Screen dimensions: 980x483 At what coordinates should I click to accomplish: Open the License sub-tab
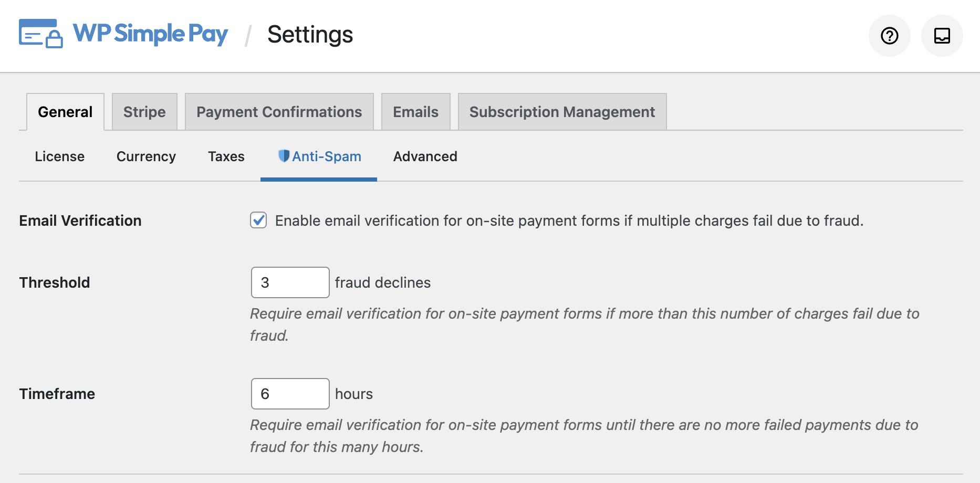[x=59, y=156]
